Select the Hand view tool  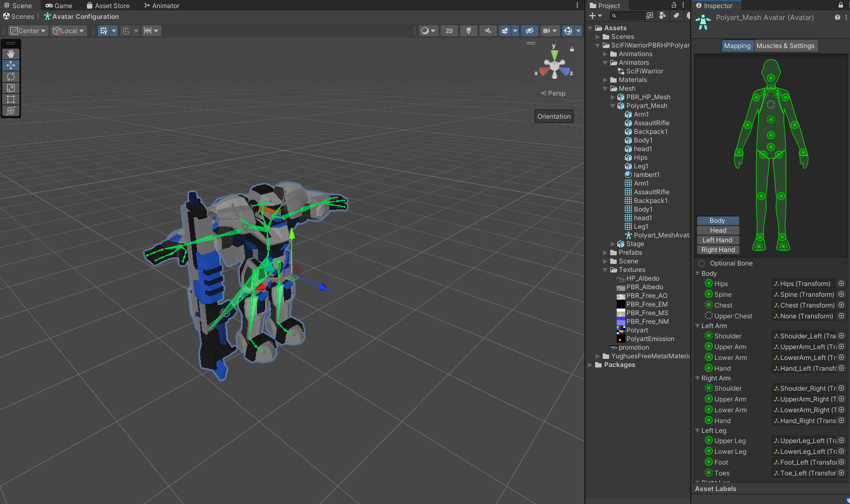pyautogui.click(x=11, y=54)
